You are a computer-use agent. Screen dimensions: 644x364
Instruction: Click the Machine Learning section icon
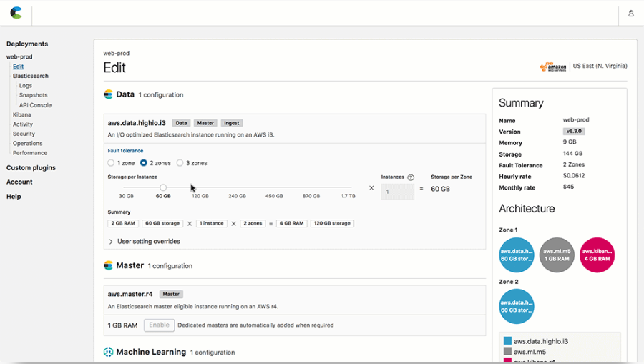point(109,352)
